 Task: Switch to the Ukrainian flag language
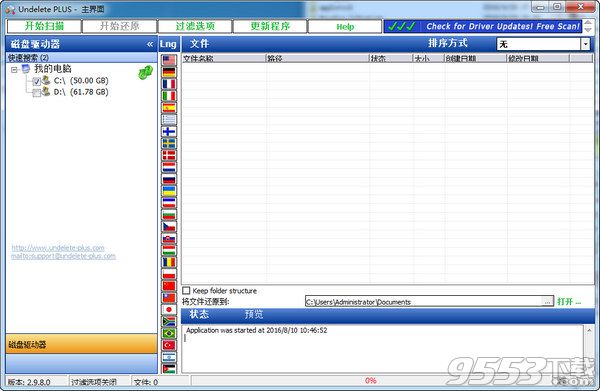[169, 191]
